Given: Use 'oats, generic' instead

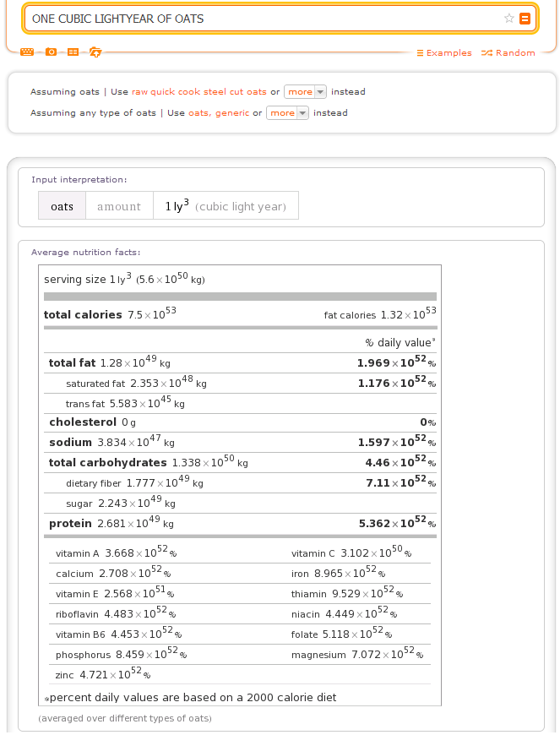Looking at the screenshot, I should point(219,113).
